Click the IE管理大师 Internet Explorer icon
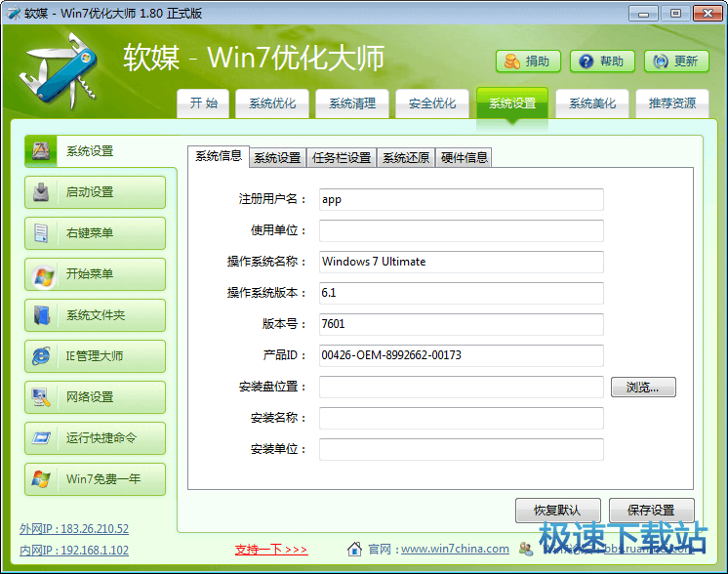728x574 pixels. click(x=41, y=355)
